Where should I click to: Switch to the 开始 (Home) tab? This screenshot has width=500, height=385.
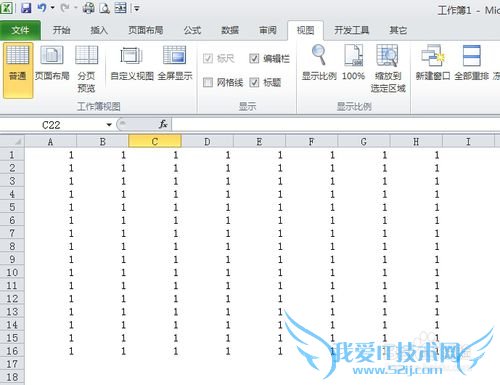tap(61, 30)
